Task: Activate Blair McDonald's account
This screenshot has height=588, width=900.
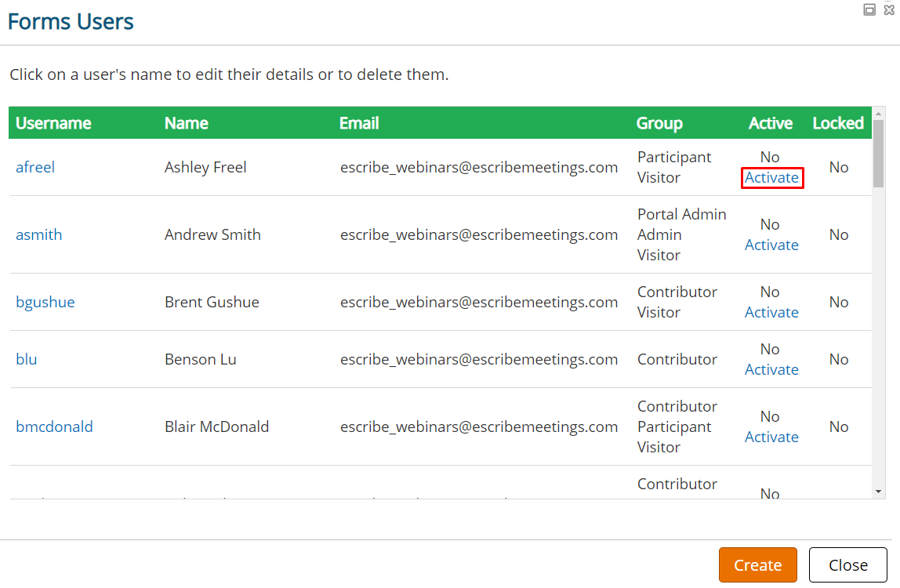Action: (x=771, y=437)
